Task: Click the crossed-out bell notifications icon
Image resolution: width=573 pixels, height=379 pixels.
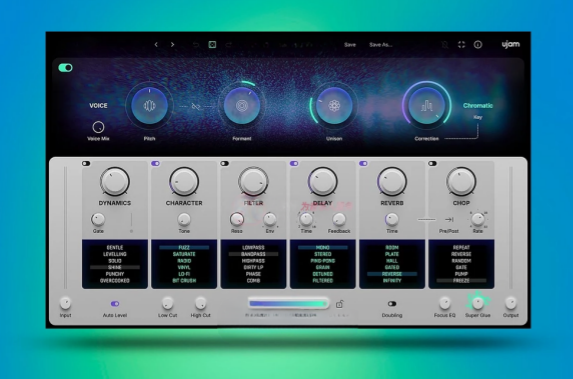Action: [x=445, y=45]
